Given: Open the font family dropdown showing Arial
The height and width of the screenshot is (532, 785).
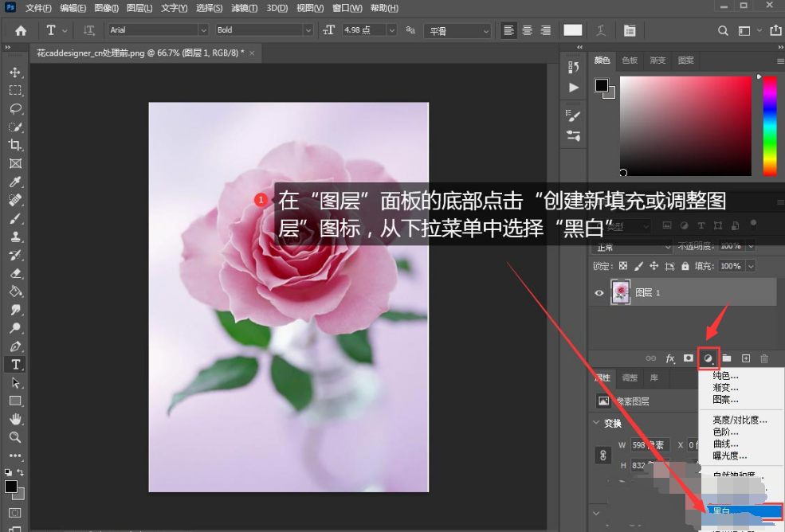Looking at the screenshot, I should click(x=155, y=29).
